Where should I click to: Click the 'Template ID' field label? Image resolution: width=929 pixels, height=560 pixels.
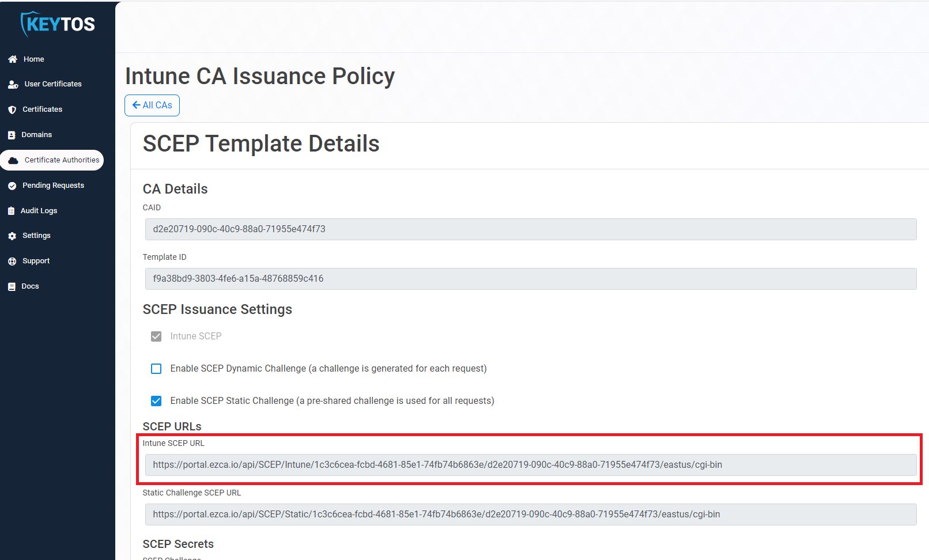pyautogui.click(x=165, y=258)
